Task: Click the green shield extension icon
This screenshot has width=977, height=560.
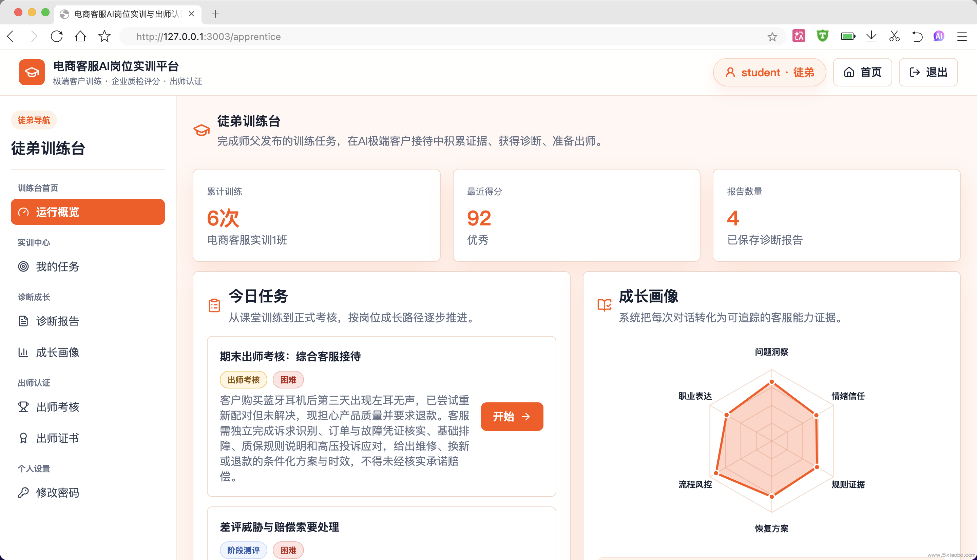Action: click(822, 36)
